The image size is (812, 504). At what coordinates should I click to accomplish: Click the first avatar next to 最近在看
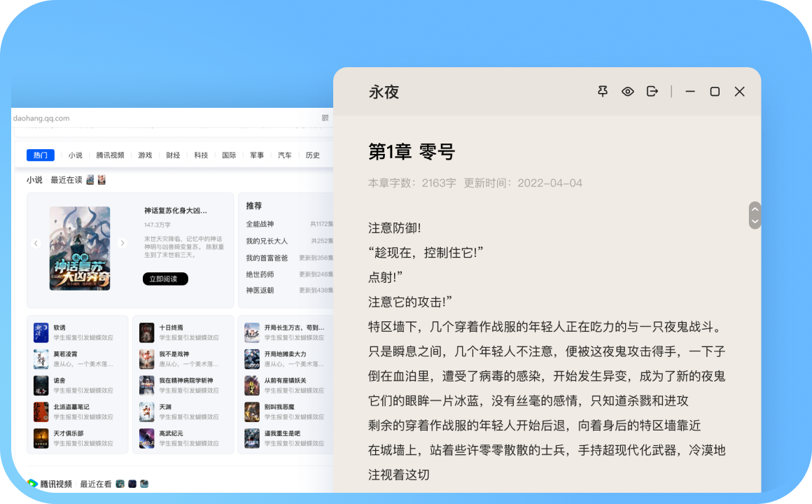[x=119, y=483]
